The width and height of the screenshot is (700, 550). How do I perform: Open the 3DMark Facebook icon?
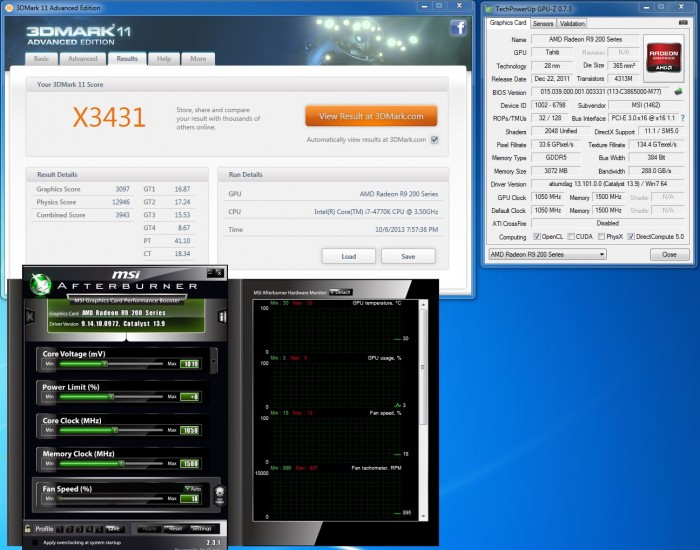(x=459, y=28)
